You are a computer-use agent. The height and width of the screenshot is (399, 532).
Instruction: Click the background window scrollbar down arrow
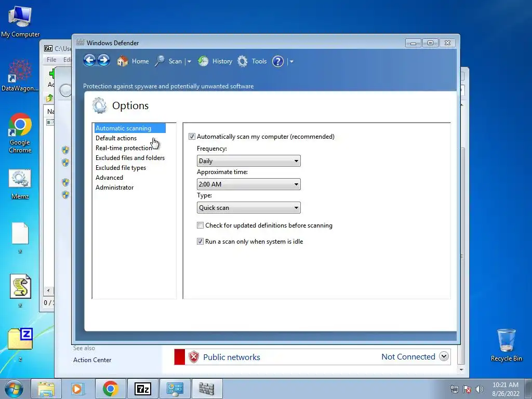[461, 369]
